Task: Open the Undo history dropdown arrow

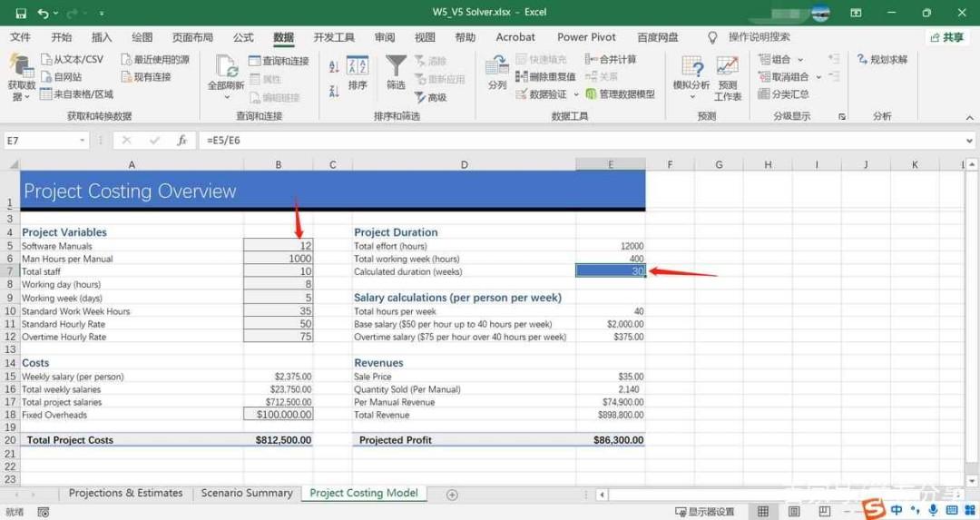Action: click(x=56, y=13)
